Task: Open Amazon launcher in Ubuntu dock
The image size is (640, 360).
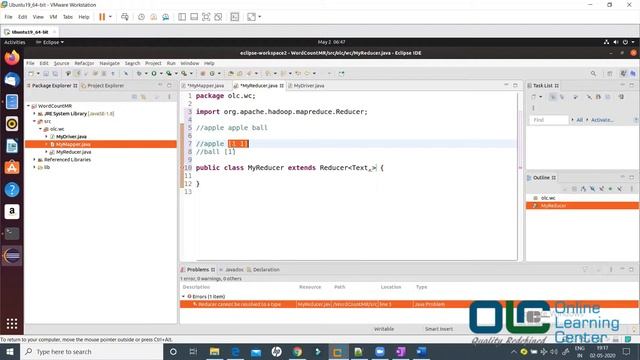Action: (12, 211)
